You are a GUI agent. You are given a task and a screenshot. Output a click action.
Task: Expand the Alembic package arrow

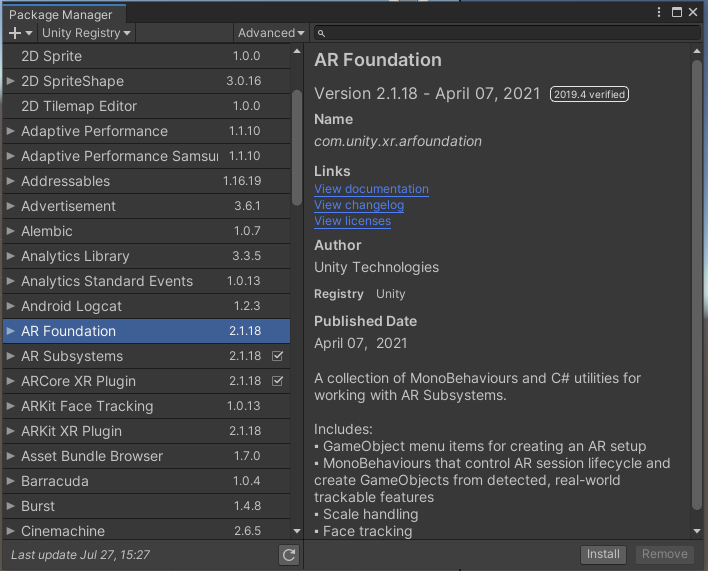click(10, 231)
